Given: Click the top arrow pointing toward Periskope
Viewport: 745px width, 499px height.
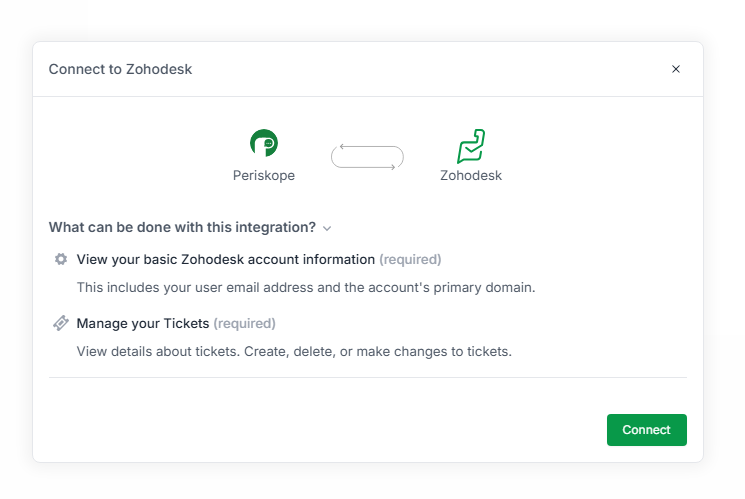Looking at the screenshot, I should 365,147.
